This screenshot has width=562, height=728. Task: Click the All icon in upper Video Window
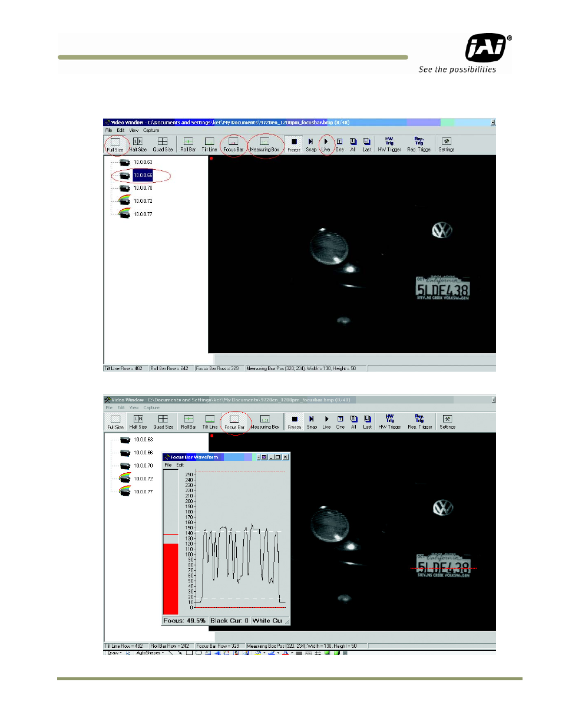(x=353, y=144)
